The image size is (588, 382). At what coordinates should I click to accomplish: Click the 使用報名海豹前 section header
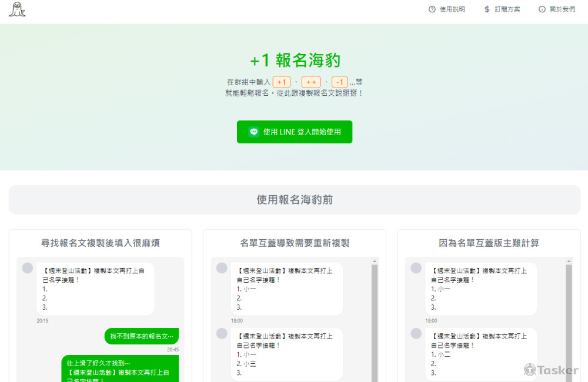click(295, 200)
